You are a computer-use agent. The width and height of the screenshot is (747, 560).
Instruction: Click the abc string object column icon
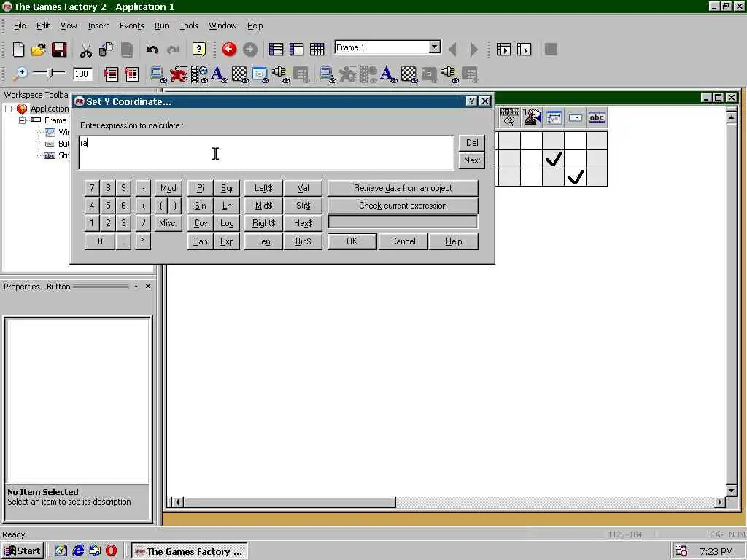597,117
